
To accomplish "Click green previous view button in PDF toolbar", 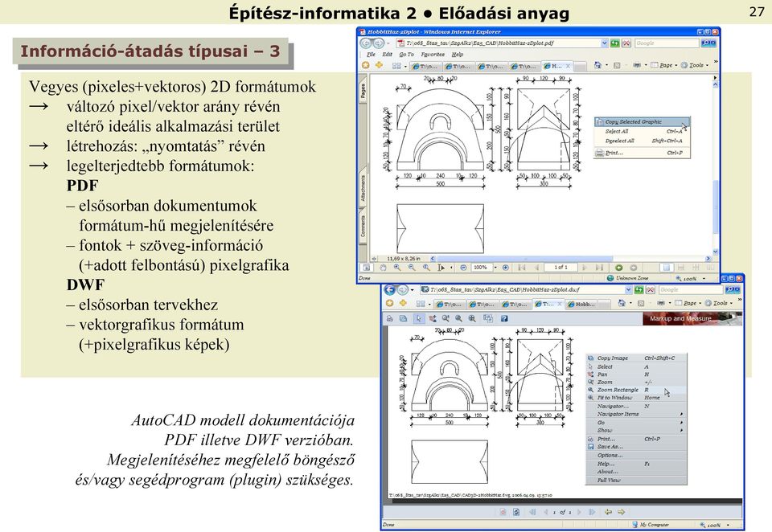I will [x=618, y=268].
